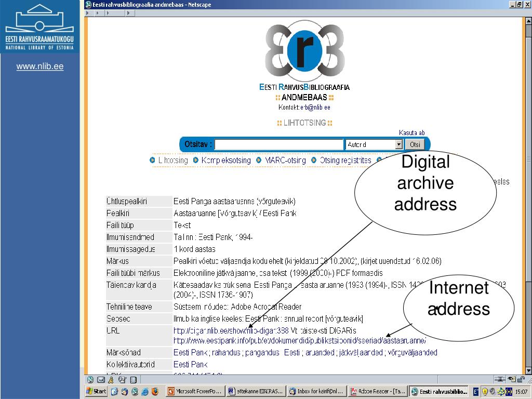This screenshot has height=399, width=532.
Task: Click the Otsi search button
Action: (x=415, y=144)
